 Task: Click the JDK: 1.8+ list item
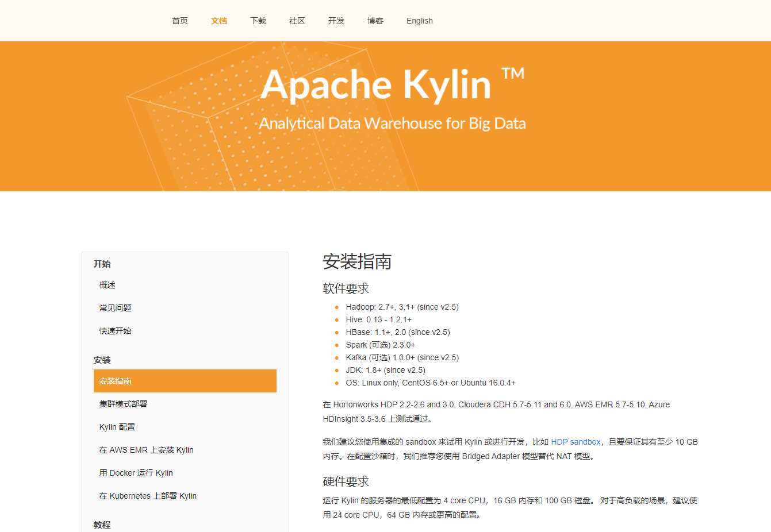386,370
